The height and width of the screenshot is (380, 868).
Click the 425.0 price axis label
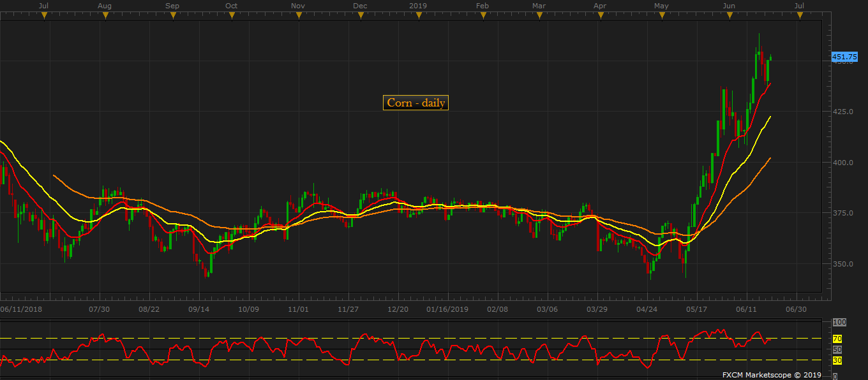[844, 112]
